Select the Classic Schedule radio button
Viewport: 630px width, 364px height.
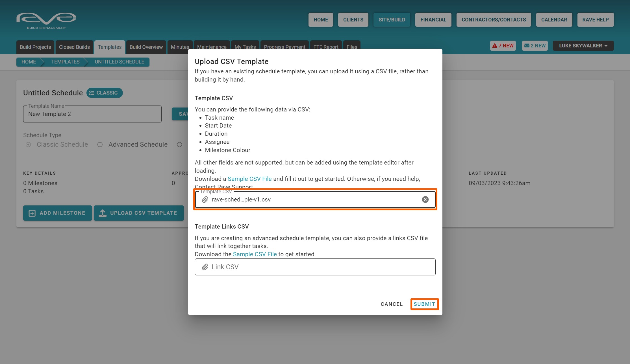point(28,144)
